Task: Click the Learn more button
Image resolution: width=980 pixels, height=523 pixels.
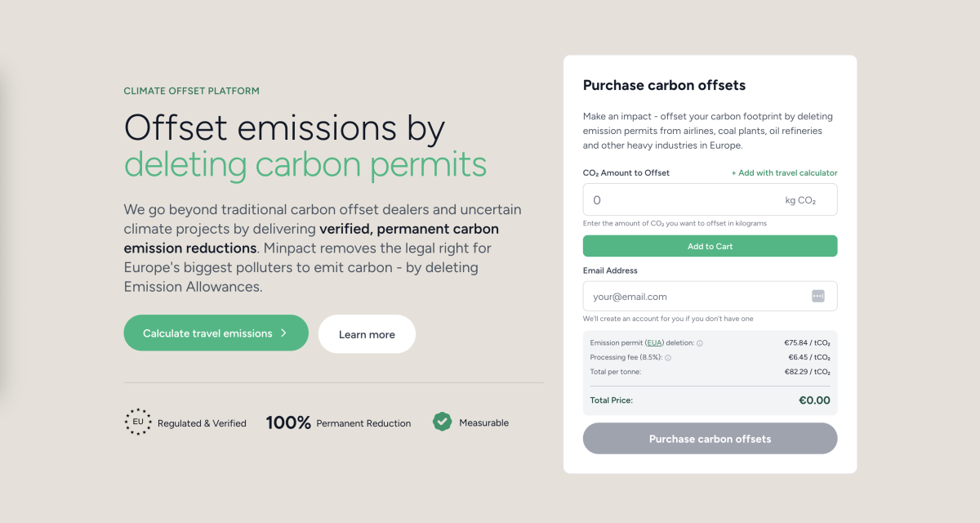Action: click(x=367, y=334)
